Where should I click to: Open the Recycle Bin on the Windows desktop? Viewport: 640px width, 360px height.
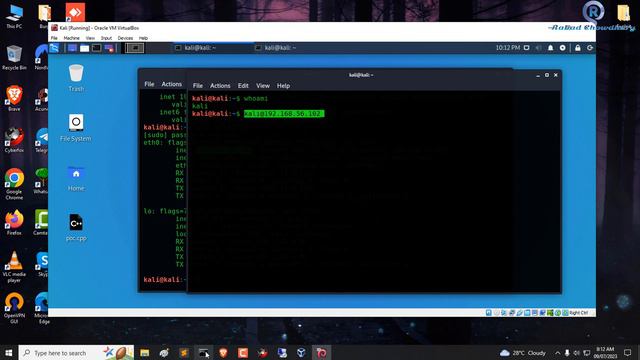point(14,58)
